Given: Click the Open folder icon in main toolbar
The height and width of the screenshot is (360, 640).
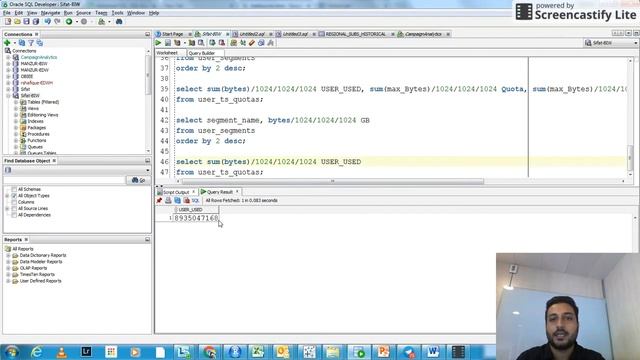Looking at the screenshot, I should (x=17, y=22).
